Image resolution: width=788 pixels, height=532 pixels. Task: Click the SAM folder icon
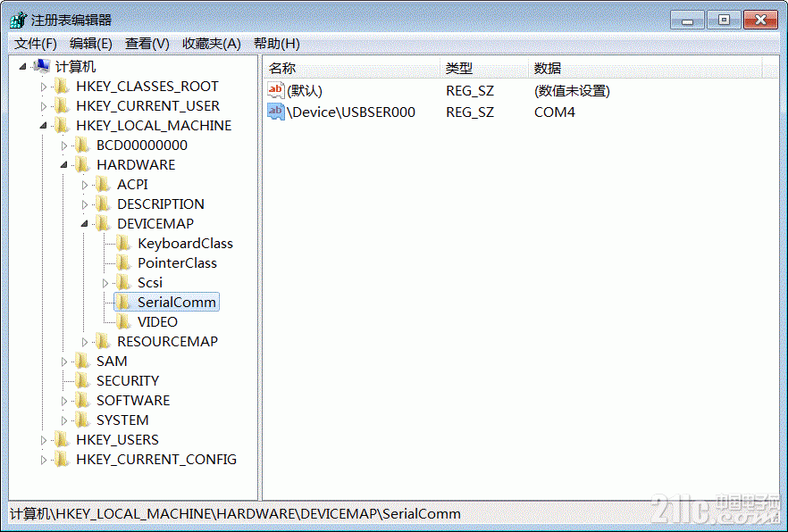(82, 361)
